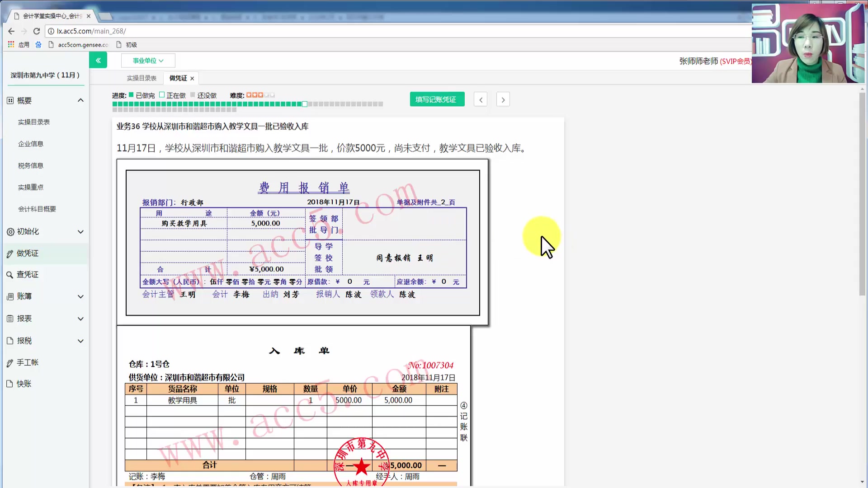This screenshot has height=488, width=868.
Task: Go to next task with right arrow
Action: [x=503, y=100]
